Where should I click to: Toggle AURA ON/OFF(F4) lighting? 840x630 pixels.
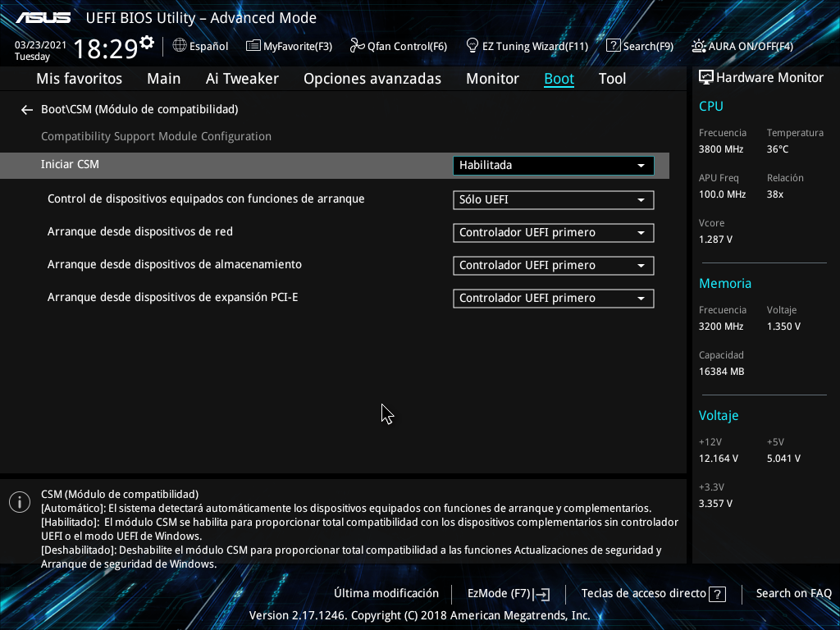tap(742, 46)
